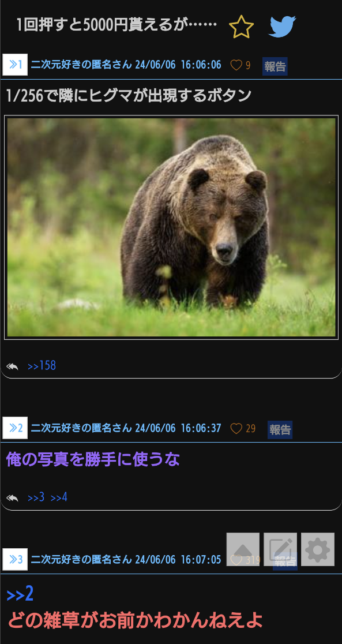Click the >>1 post number badge
This screenshot has height=644, width=342.
15,65
